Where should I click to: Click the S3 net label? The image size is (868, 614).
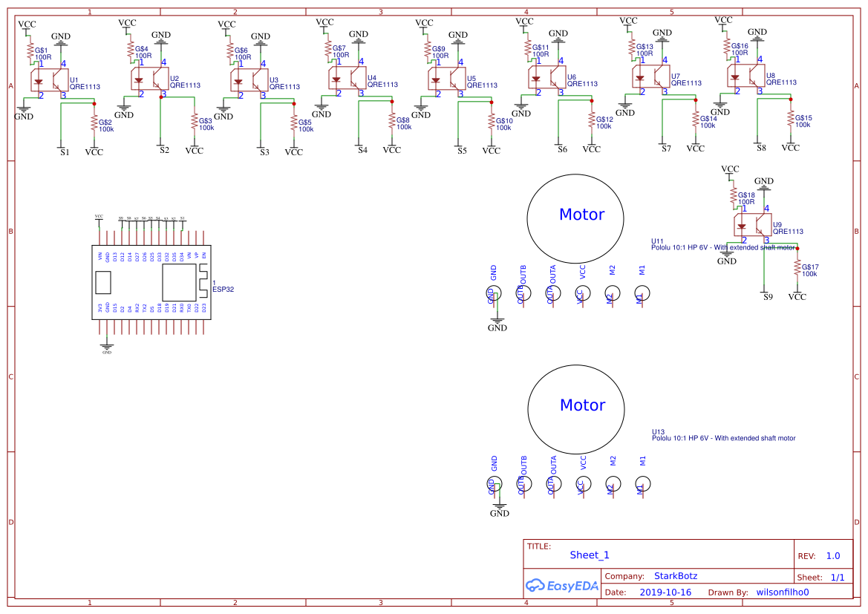pyautogui.click(x=264, y=151)
